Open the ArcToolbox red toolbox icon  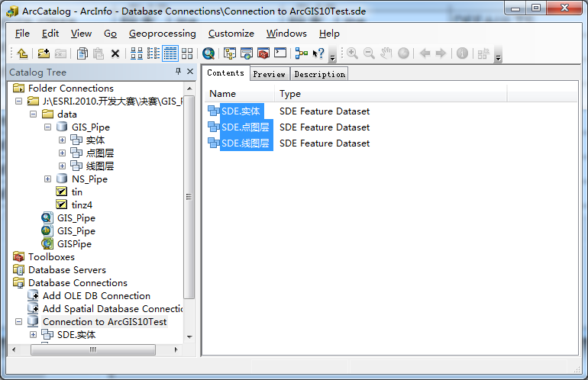[x=263, y=53]
